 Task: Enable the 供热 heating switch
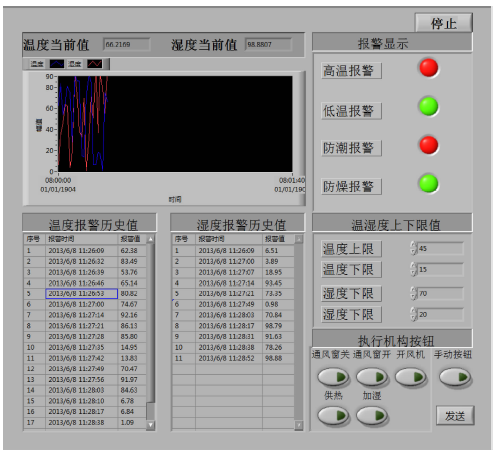(333, 416)
